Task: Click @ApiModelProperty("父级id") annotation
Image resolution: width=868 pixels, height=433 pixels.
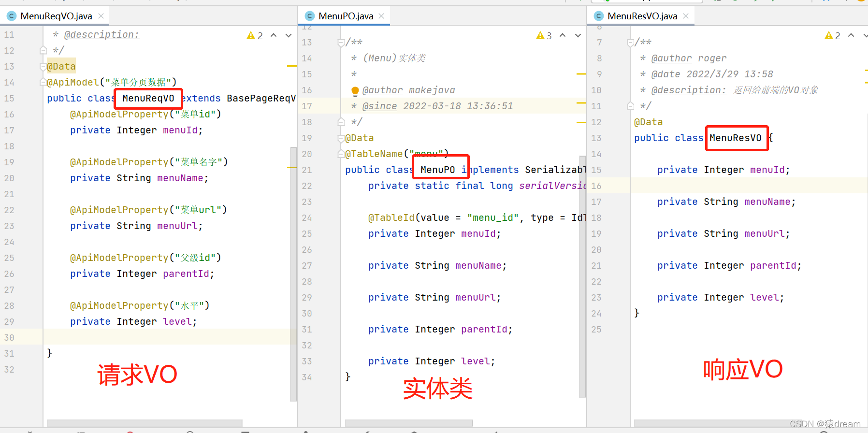Action: (x=145, y=258)
